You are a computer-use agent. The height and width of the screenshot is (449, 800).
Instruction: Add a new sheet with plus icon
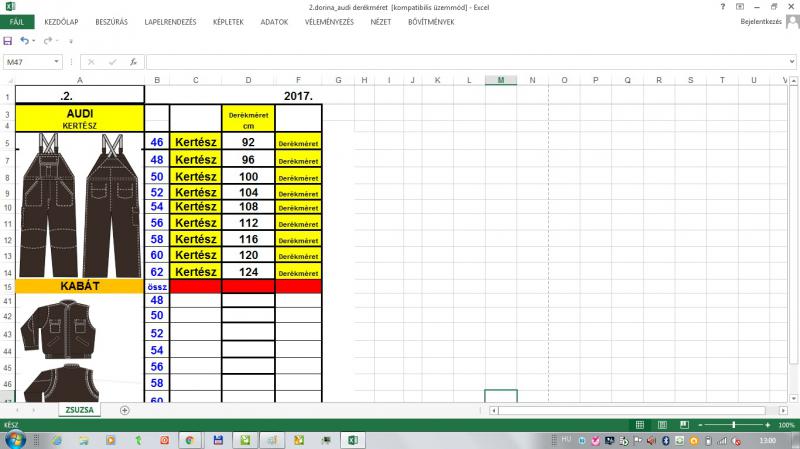click(125, 410)
